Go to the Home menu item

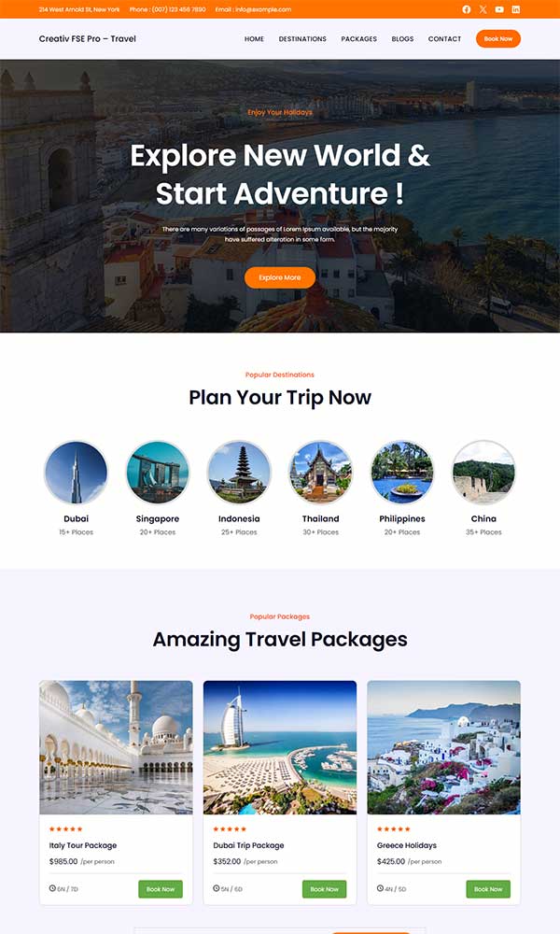coord(254,38)
